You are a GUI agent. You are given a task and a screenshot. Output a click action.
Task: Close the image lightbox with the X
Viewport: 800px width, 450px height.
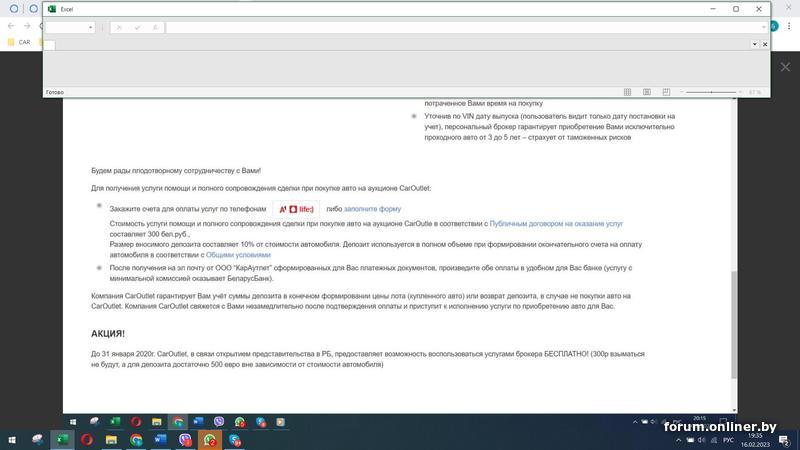tap(785, 67)
